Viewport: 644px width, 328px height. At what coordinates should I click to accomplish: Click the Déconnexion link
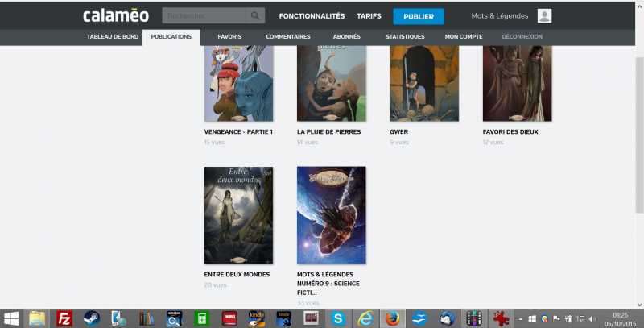[522, 37]
